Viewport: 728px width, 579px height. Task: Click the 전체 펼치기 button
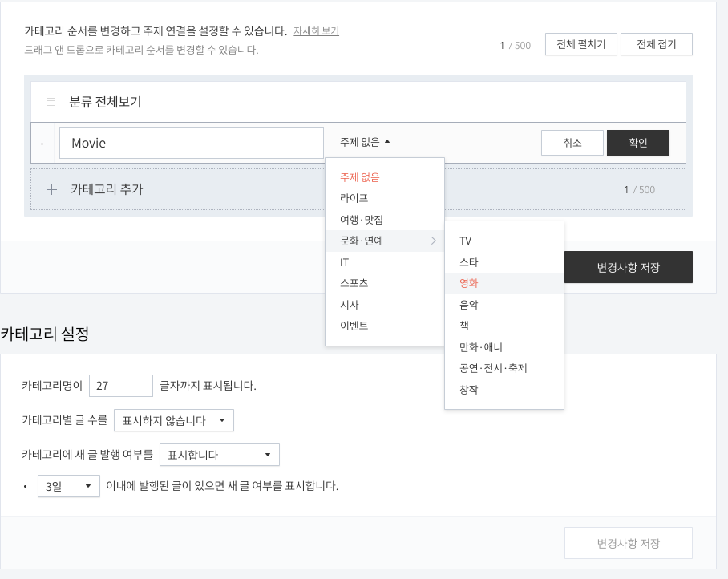(580, 44)
